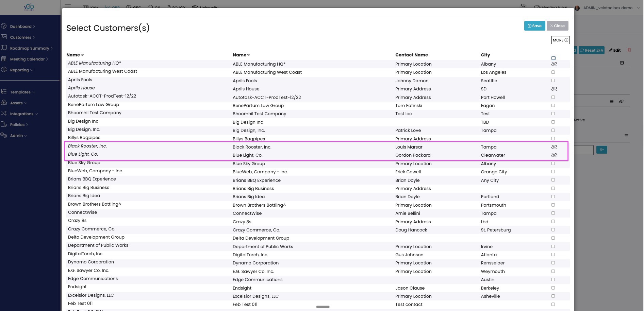Viewport: 644px width, 311px height.
Task: Click the 'Doug Hancock' contact cell
Action: point(411,230)
